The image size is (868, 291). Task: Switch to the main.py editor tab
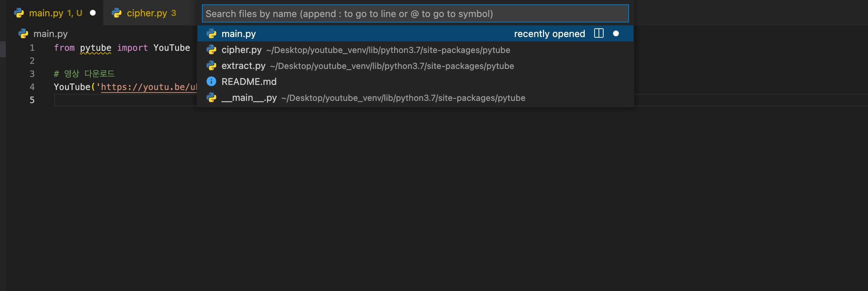click(54, 13)
